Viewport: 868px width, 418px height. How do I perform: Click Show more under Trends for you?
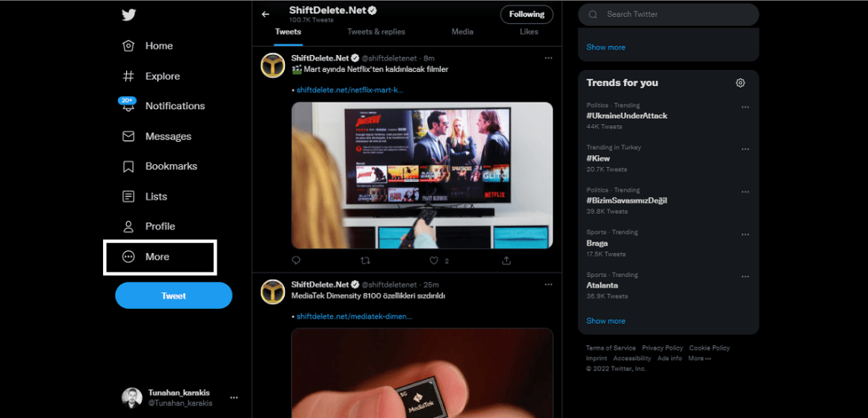pyautogui.click(x=605, y=321)
